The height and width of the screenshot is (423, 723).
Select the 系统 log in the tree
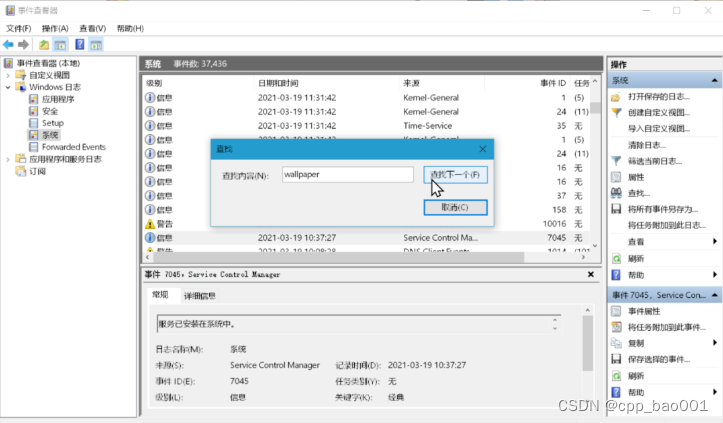point(50,135)
